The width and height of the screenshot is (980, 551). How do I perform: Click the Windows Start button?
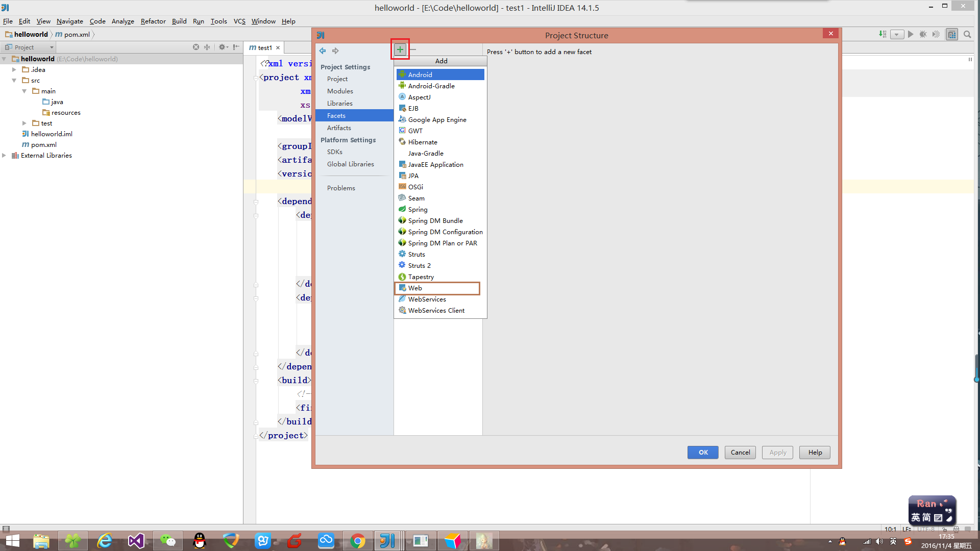[x=12, y=541]
